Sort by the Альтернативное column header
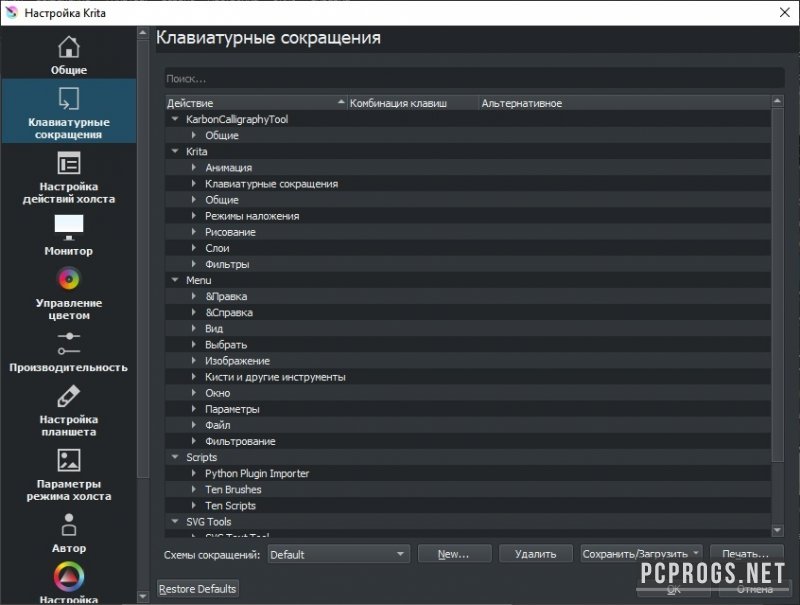Viewport: 800px width, 605px height. 624,103
